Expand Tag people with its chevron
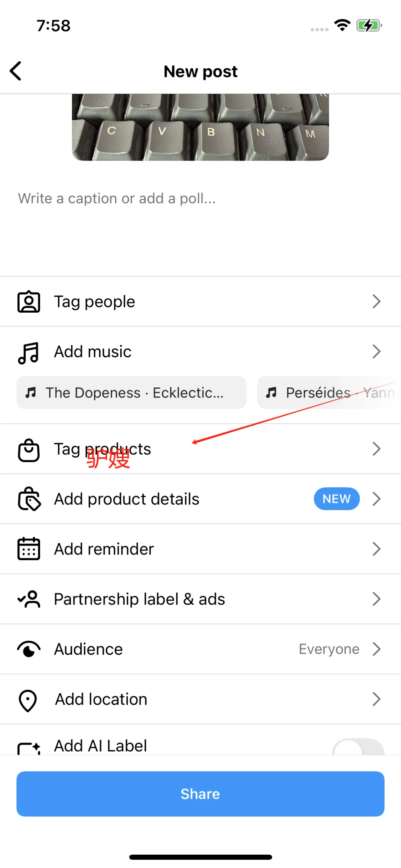 click(376, 302)
